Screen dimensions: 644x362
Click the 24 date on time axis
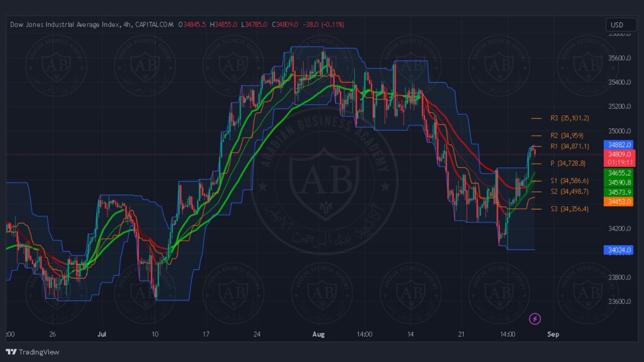pos(257,334)
